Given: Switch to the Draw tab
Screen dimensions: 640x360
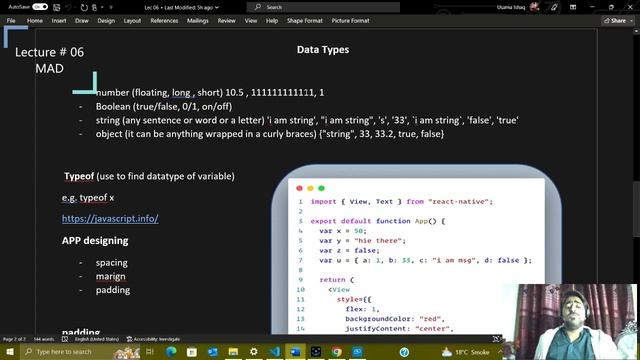Looking at the screenshot, I should pyautogui.click(x=82, y=20).
